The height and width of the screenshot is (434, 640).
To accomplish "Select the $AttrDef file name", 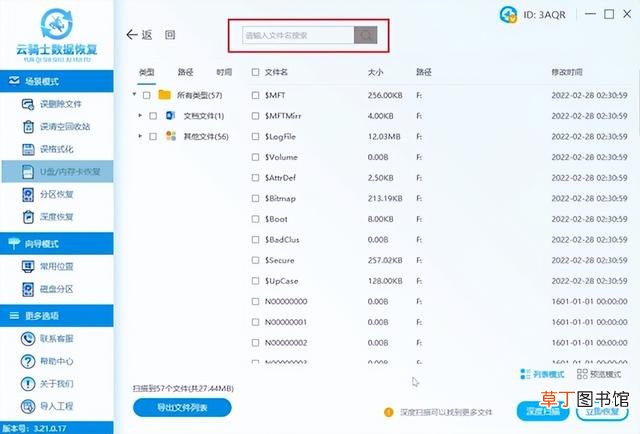I will point(280,178).
